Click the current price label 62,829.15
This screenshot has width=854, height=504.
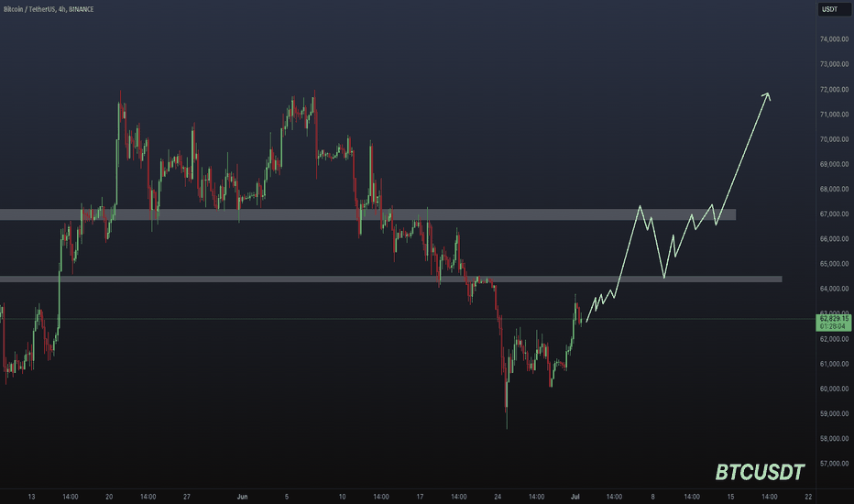[x=834, y=318]
